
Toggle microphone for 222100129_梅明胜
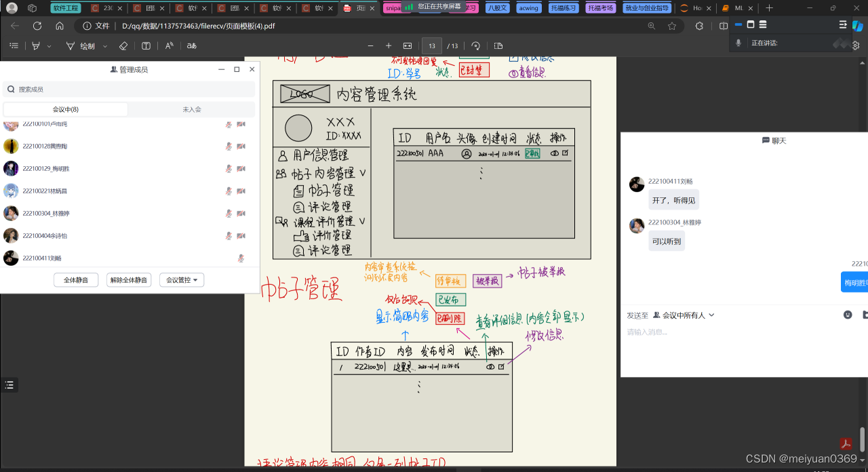229,169
